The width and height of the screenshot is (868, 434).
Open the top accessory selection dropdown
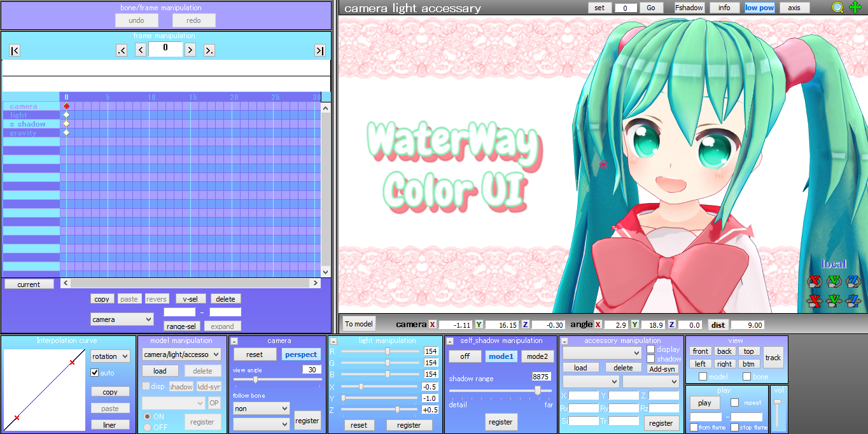602,353
